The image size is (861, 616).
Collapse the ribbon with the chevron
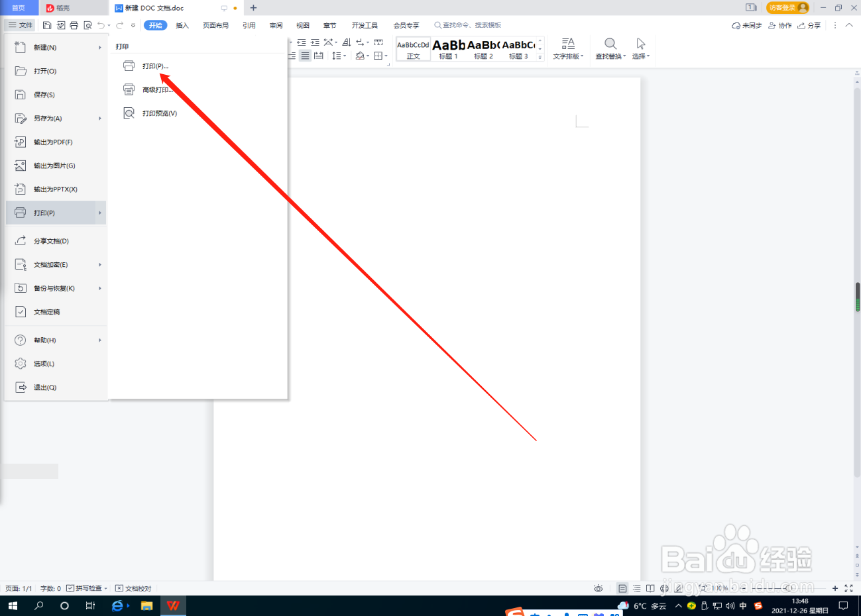849,25
